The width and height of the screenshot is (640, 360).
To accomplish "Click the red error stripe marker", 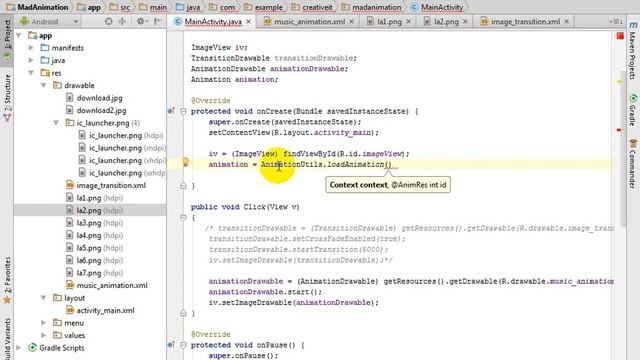I will pos(619,130).
